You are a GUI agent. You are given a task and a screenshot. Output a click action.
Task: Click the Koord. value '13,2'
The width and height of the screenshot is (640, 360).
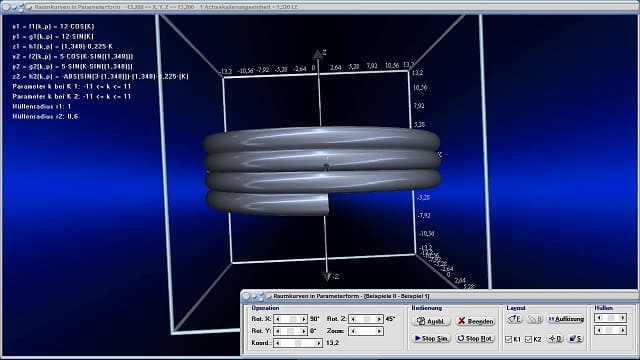pos(332,343)
